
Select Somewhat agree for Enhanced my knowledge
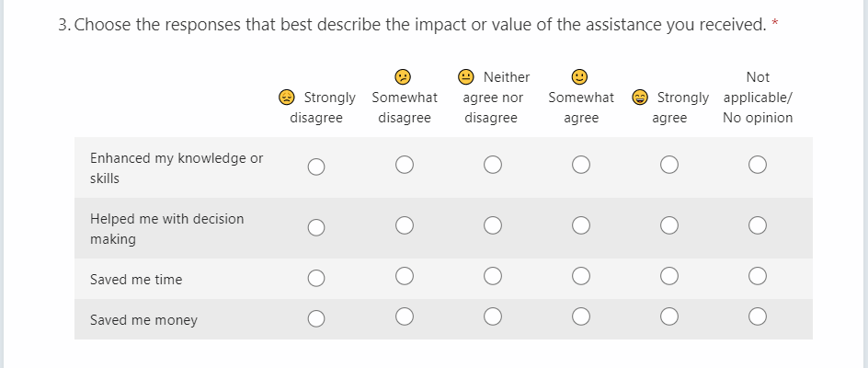[x=581, y=166]
